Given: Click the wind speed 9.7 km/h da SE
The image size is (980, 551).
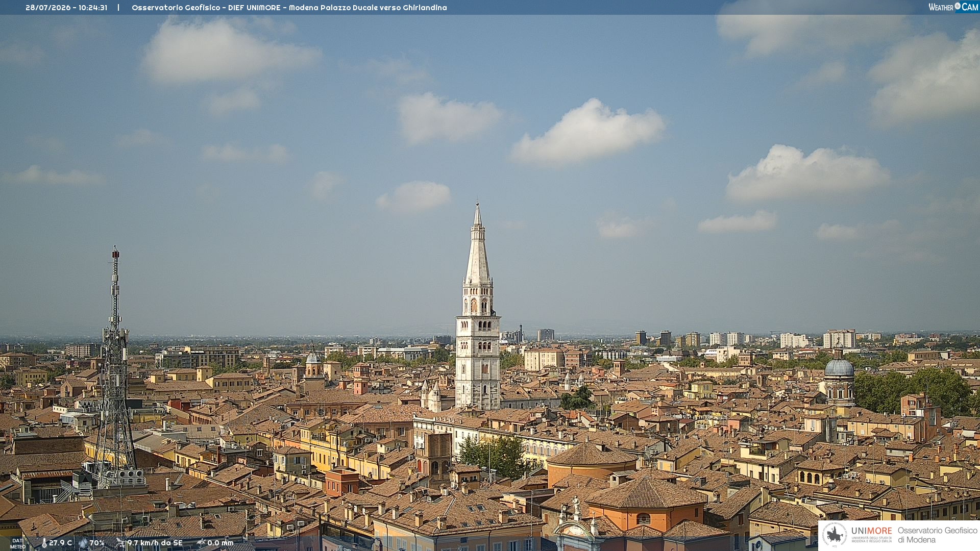Looking at the screenshot, I should point(155,543).
